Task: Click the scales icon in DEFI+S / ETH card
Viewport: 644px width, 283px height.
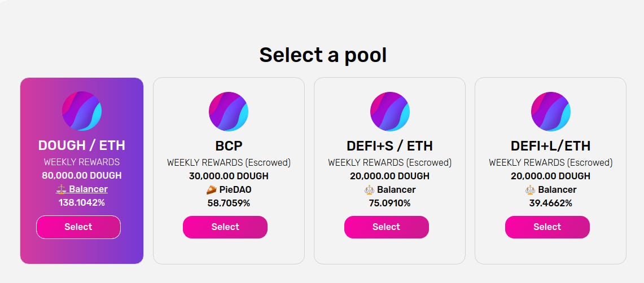Action: click(369, 190)
